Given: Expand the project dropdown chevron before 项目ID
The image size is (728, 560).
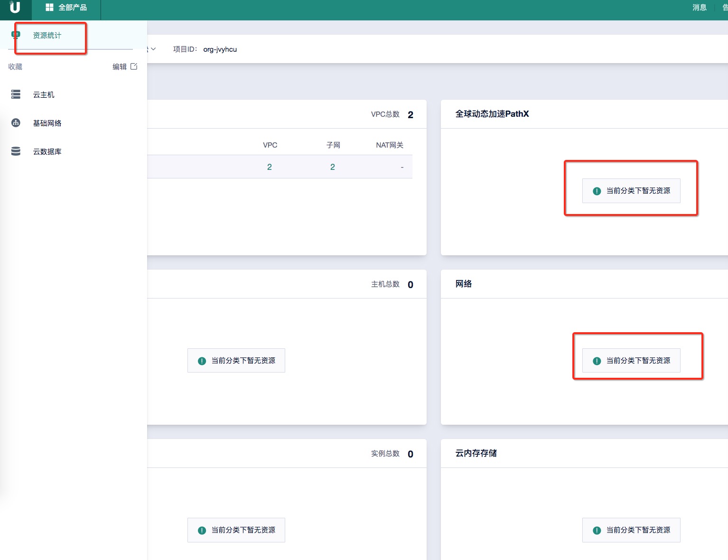Looking at the screenshot, I should [153, 49].
